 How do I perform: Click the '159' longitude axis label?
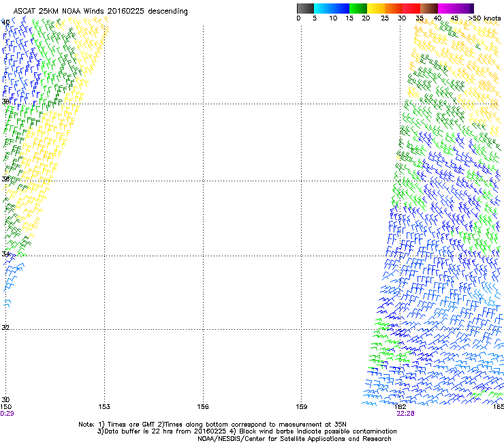302,407
